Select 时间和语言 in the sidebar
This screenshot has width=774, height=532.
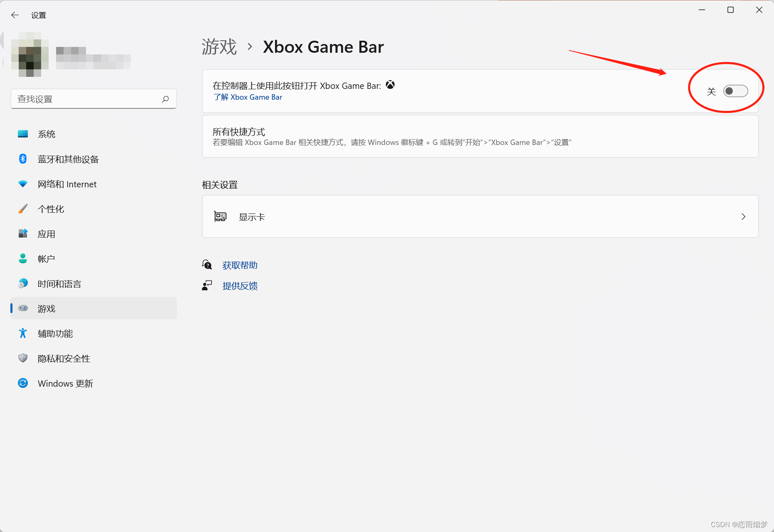pos(93,284)
